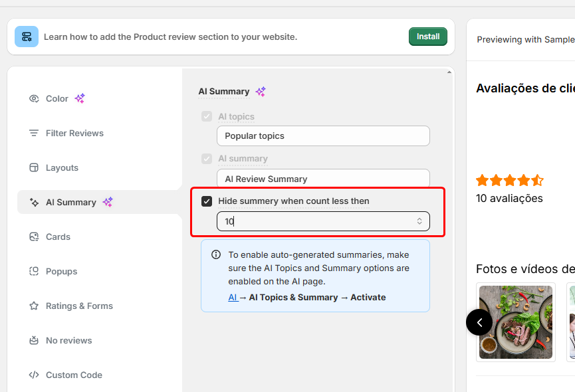
Task: Click the Filter Reviews lines icon
Action: click(x=34, y=134)
